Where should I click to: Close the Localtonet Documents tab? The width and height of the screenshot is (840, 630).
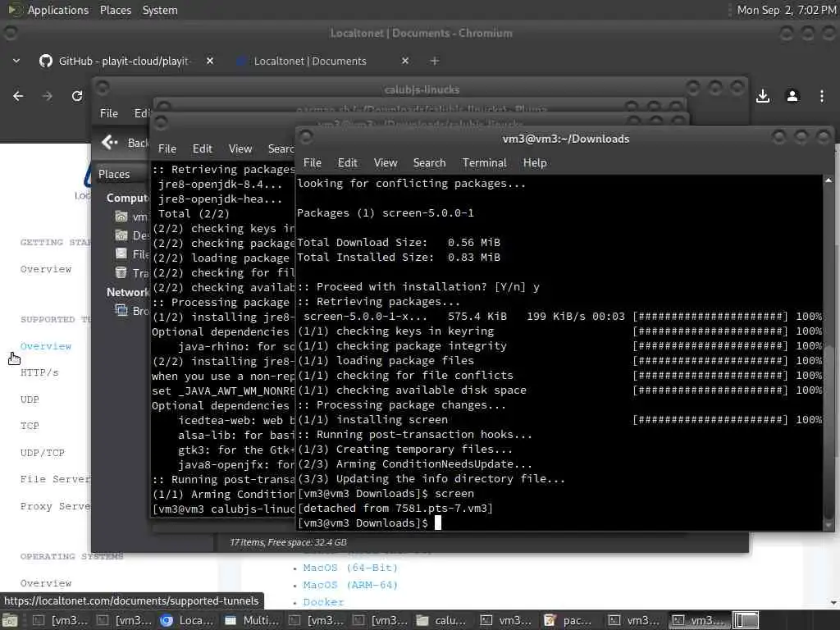click(405, 61)
